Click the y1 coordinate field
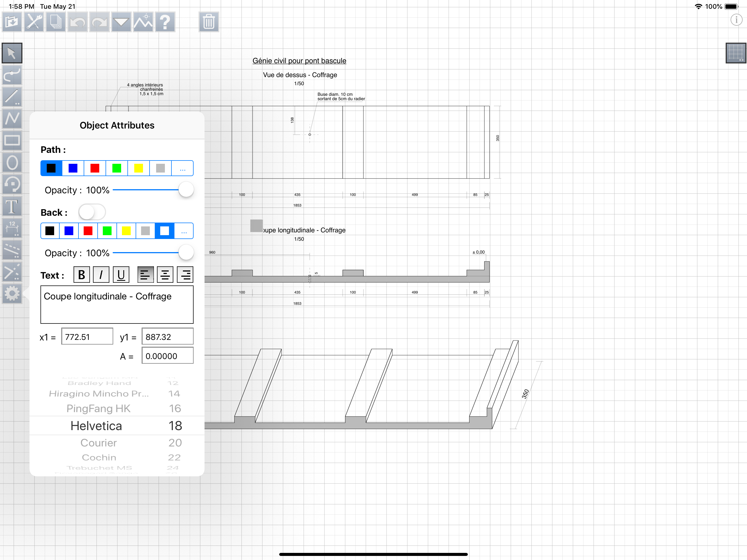This screenshot has width=747, height=560. tap(168, 336)
